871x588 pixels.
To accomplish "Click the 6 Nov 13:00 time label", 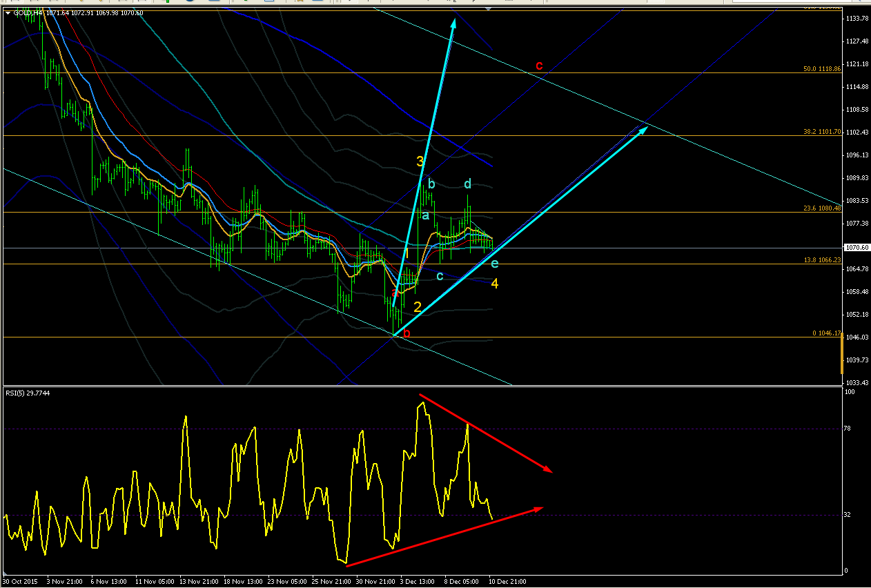I will [110, 582].
